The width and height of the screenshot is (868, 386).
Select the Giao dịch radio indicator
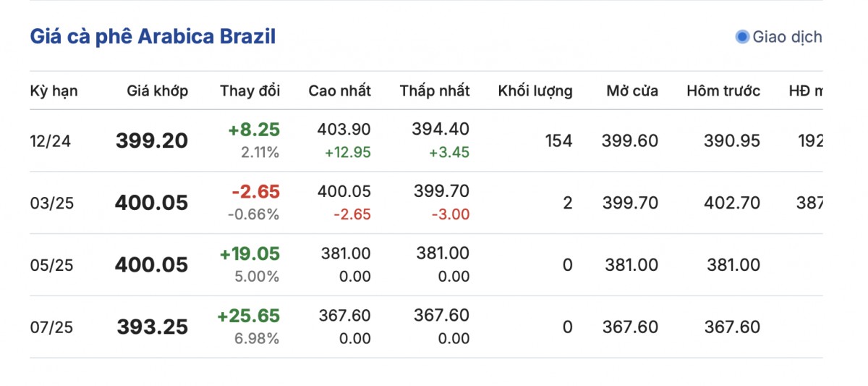(x=742, y=37)
